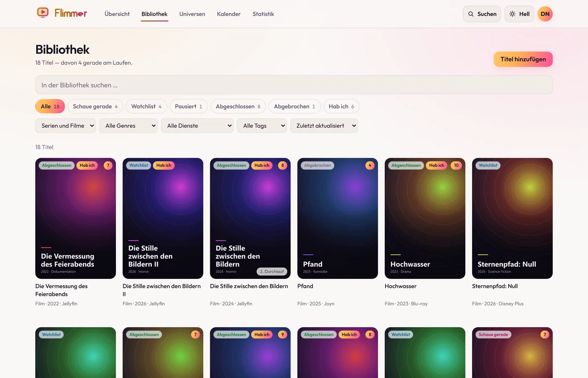Open the Statistik tab
The width and height of the screenshot is (588, 378).
pos(263,14)
